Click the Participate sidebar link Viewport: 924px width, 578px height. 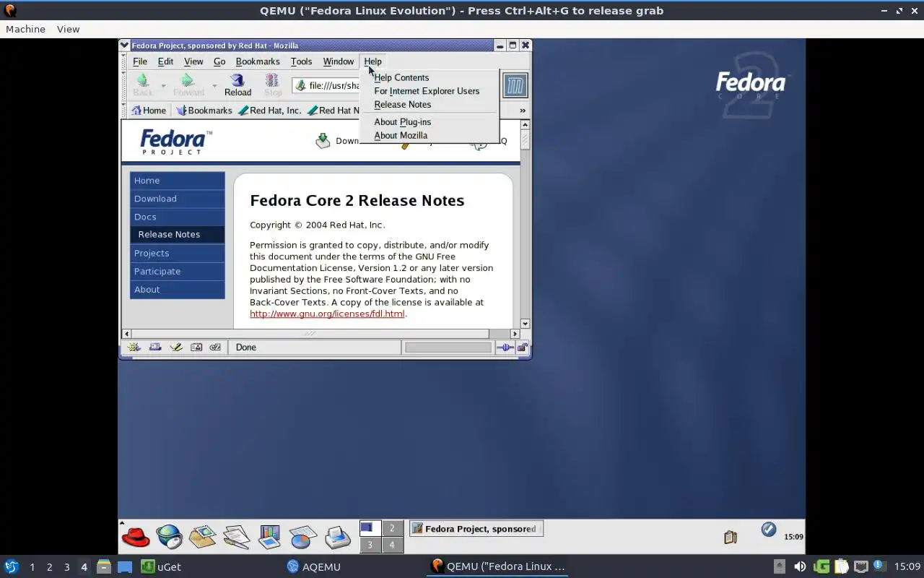pos(177,271)
